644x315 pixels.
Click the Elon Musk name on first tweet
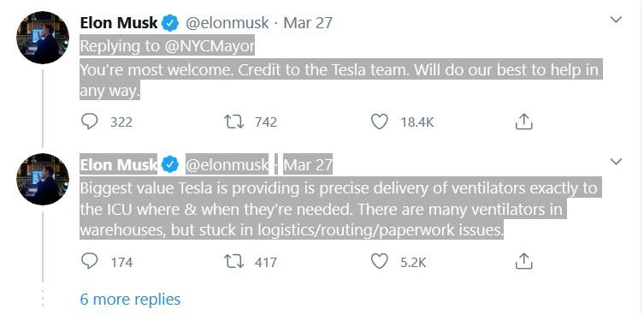[x=119, y=23]
